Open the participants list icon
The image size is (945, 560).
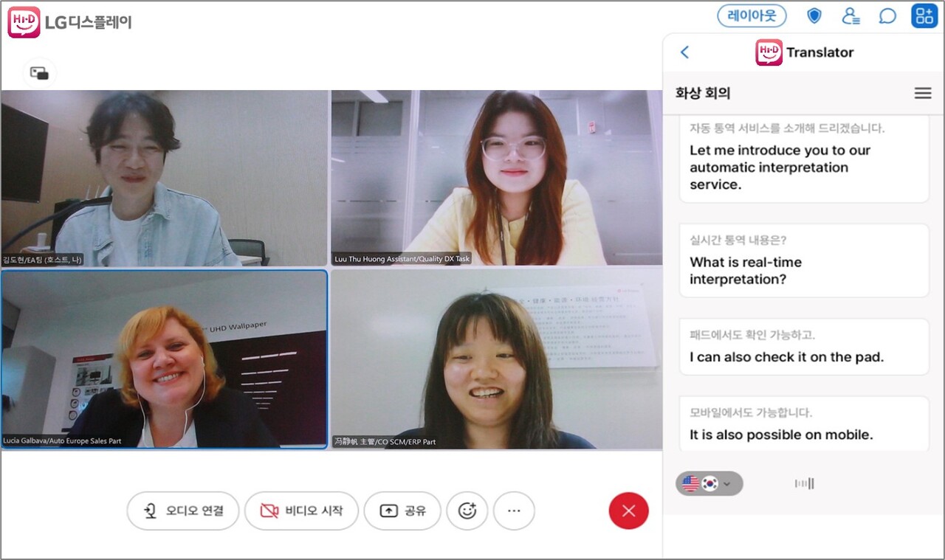pyautogui.click(x=850, y=15)
